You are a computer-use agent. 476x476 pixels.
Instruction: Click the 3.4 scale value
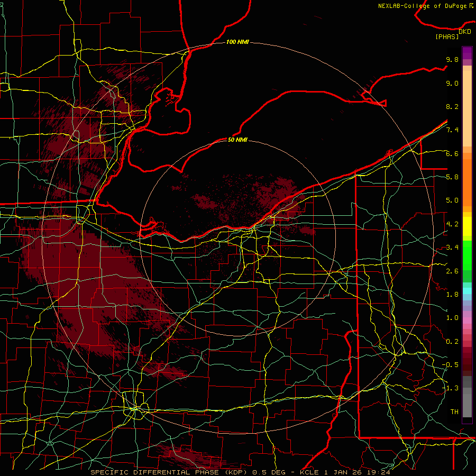pos(452,248)
